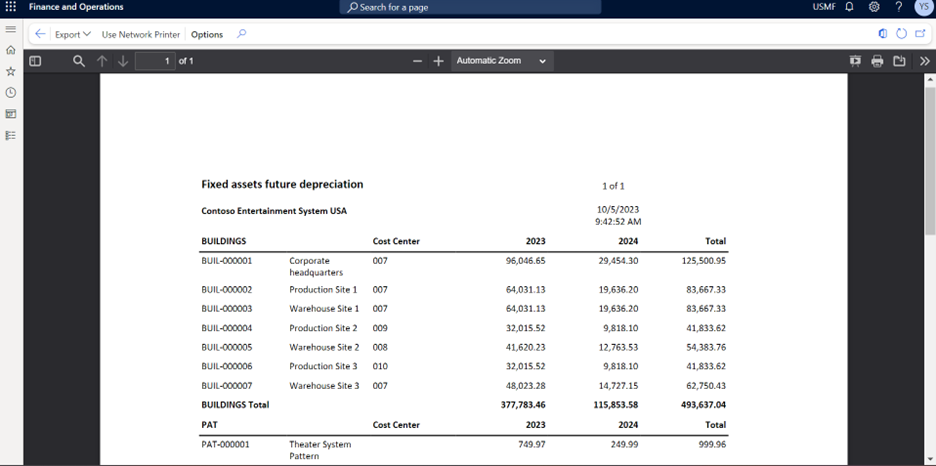Click the back arrow button
Screen dimensions: 936x466
click(x=40, y=34)
